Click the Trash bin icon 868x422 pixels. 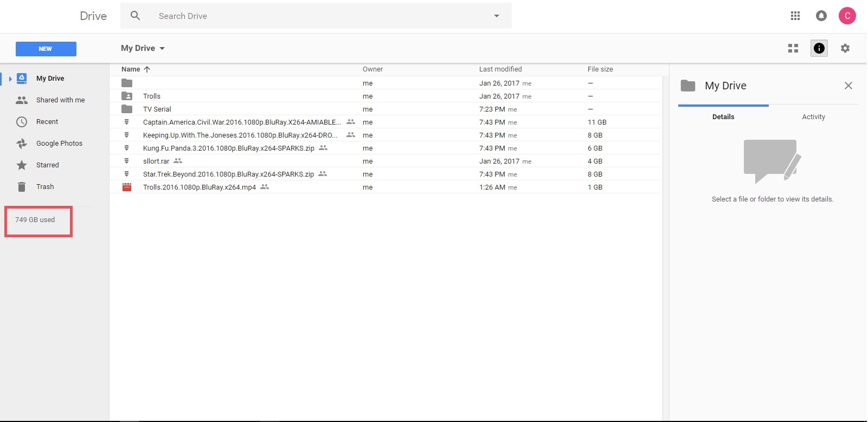pyautogui.click(x=22, y=187)
